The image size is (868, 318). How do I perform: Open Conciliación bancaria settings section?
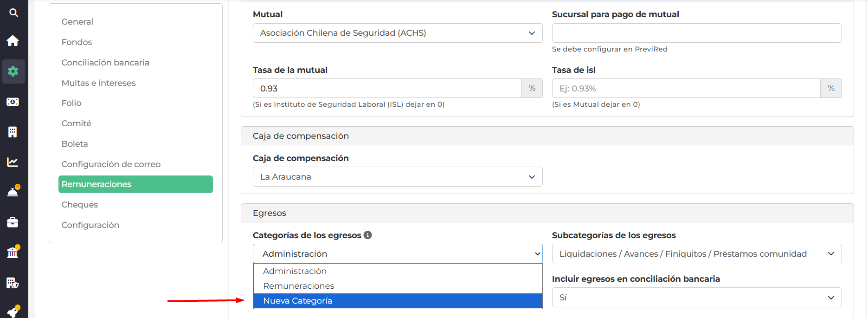(x=105, y=63)
